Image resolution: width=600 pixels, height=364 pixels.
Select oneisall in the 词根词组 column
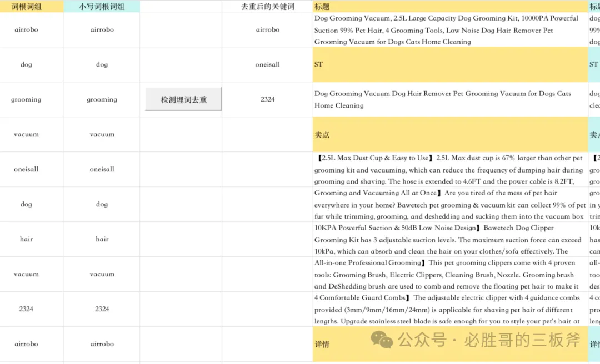(x=32, y=169)
